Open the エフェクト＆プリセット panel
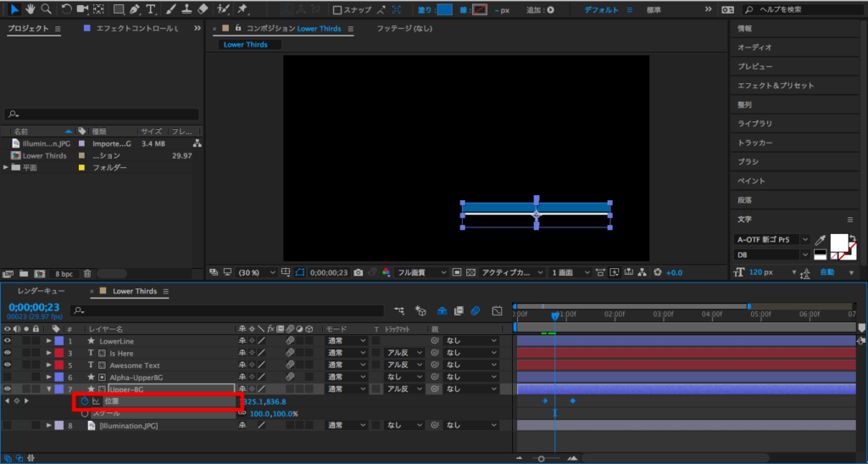 click(x=775, y=86)
